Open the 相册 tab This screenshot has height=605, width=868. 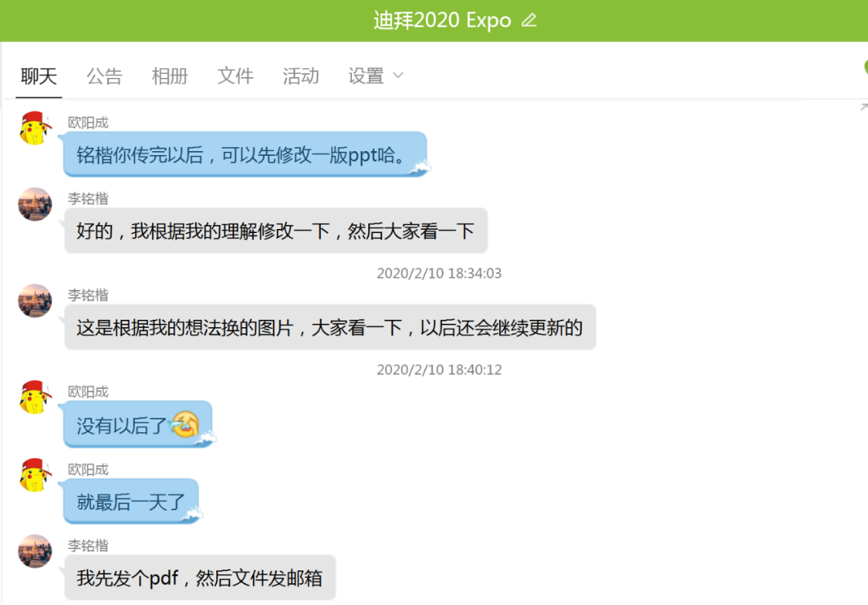pos(170,76)
